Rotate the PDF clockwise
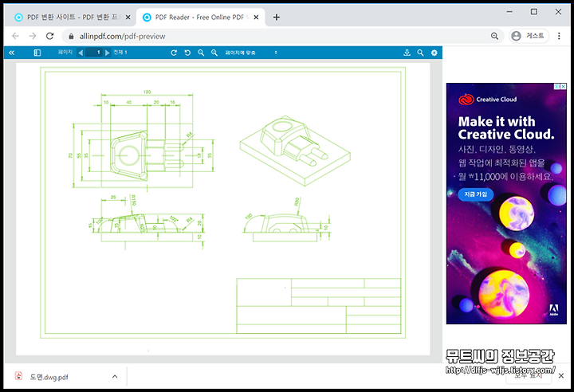This screenshot has width=574, height=392. click(174, 53)
